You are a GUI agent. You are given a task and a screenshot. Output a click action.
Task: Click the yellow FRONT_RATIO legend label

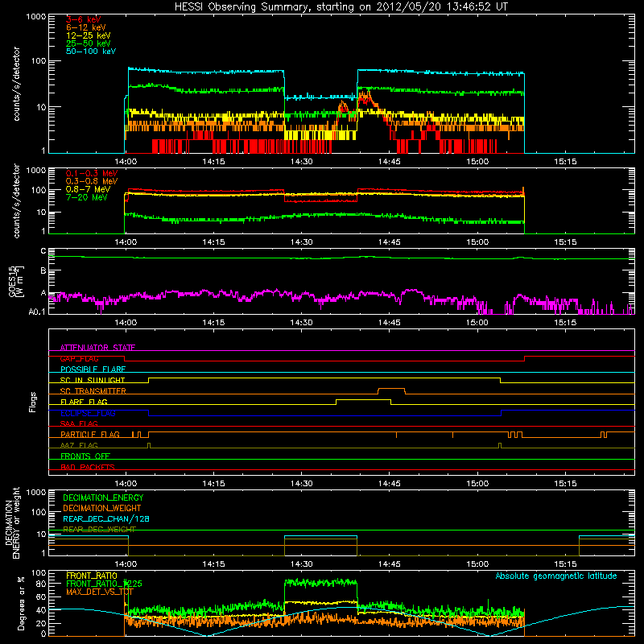(92, 576)
